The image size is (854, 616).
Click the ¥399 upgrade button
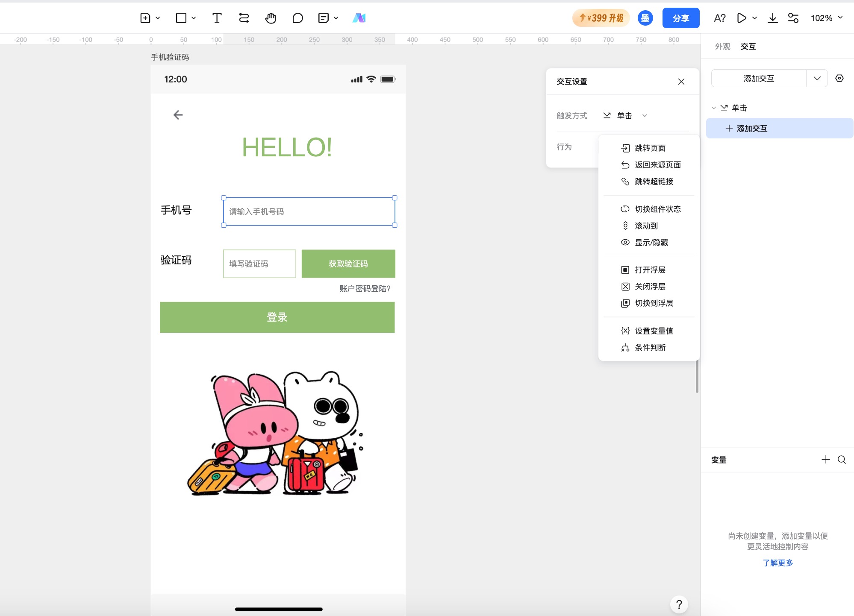(601, 18)
